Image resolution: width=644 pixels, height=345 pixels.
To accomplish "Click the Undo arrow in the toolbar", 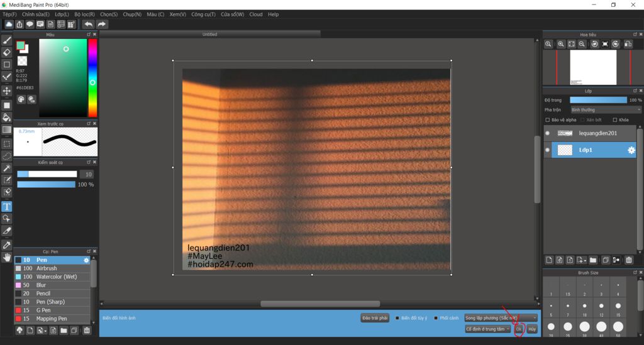I will [88, 25].
